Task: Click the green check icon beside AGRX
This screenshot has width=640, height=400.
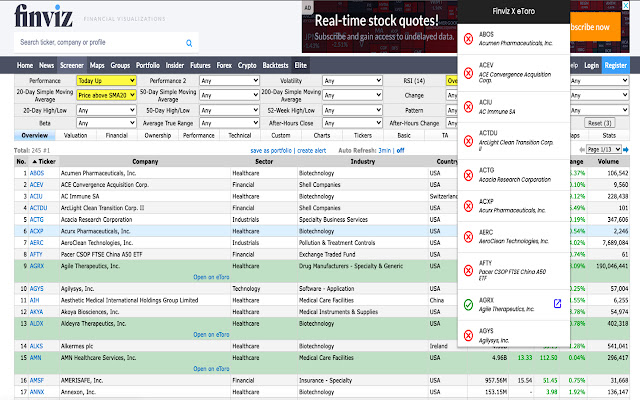Action: (468, 304)
